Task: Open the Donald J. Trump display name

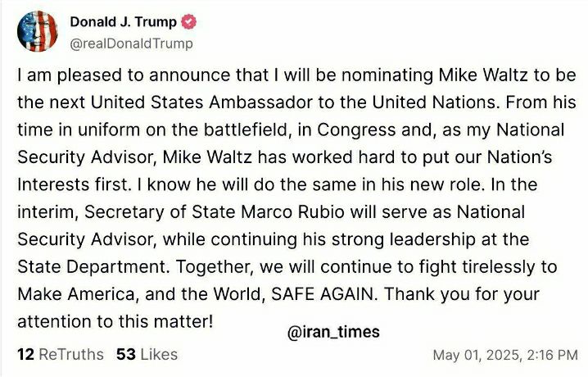Action: 124,22
